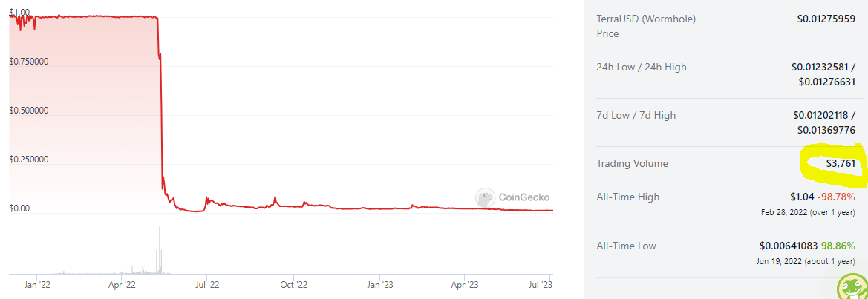Click the green gecko mascot icon
The height and width of the screenshot is (299, 868).
(x=852, y=287)
